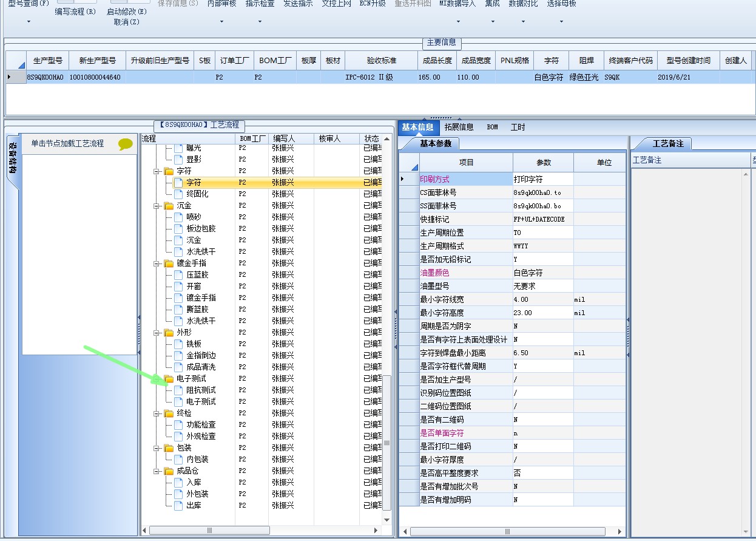This screenshot has width=756, height=541.
Task: Open dropdown arrow under 集成
Action: (x=492, y=22)
